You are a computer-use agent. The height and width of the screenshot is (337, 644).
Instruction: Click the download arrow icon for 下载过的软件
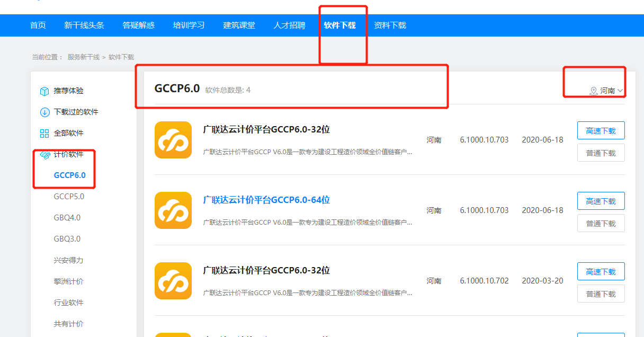[x=44, y=112]
